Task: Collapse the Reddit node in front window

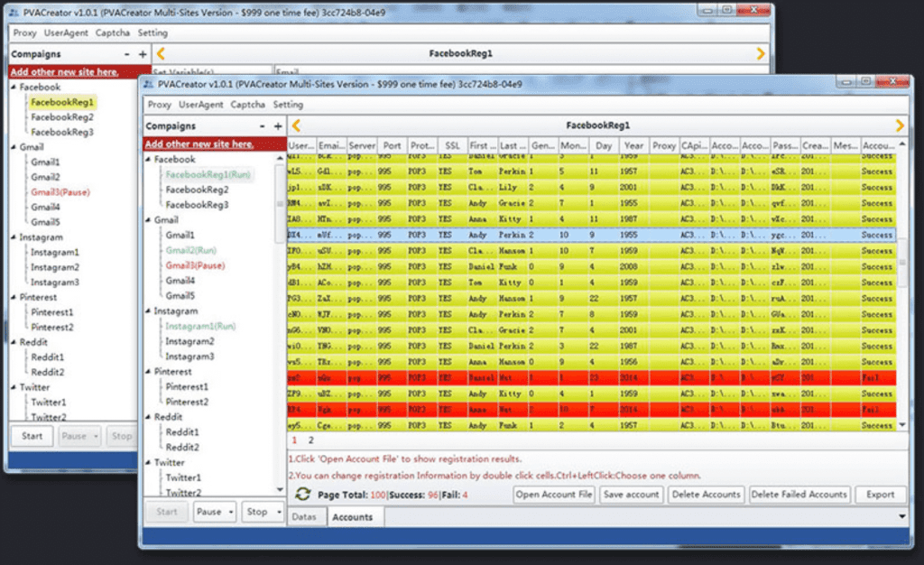Action: coord(148,417)
